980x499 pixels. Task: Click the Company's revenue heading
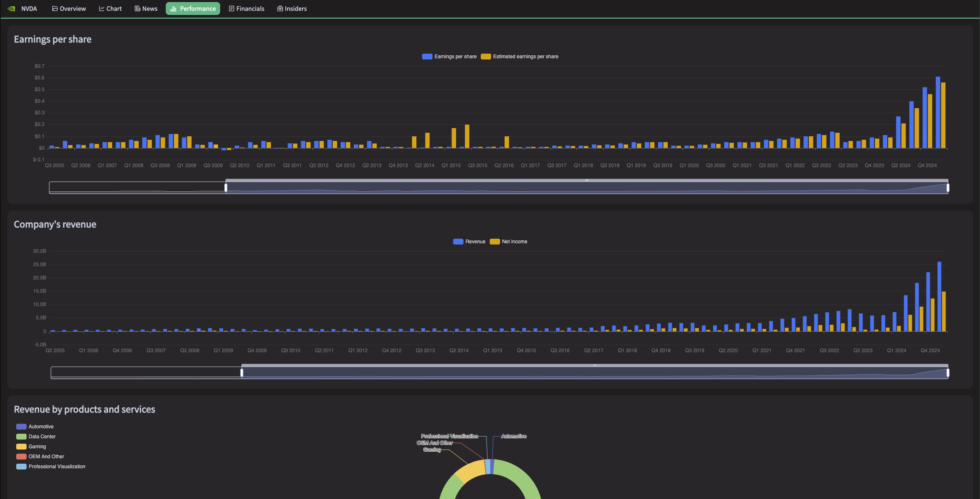(x=55, y=224)
